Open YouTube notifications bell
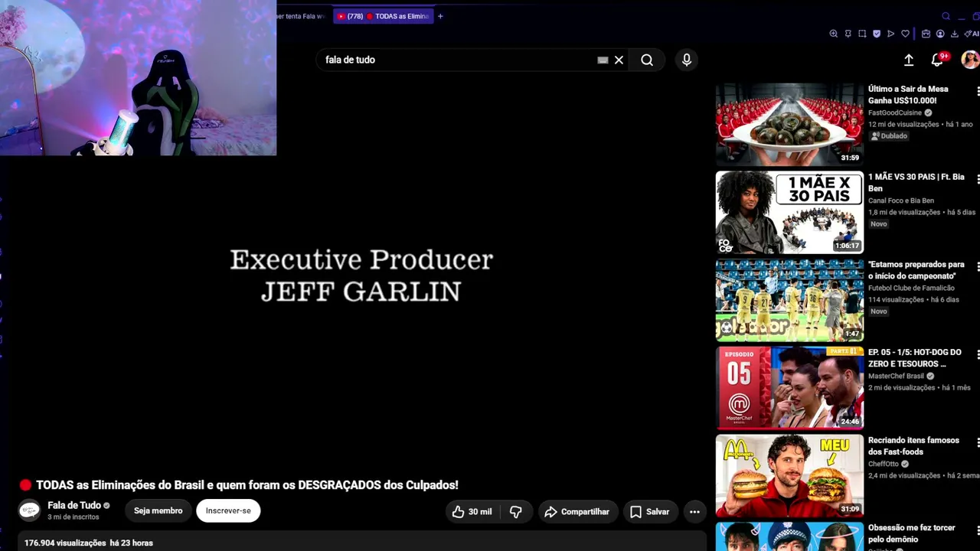 pos(937,60)
